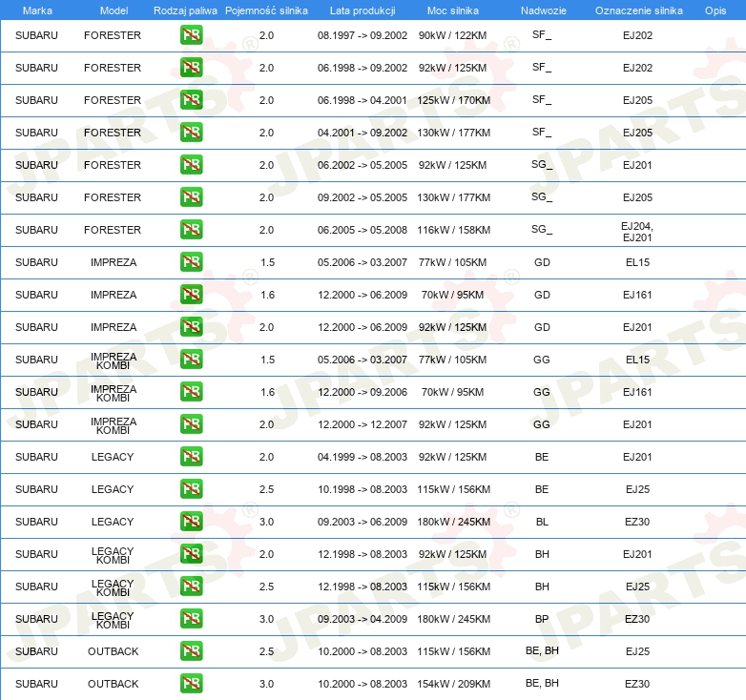The height and width of the screenshot is (700, 746).
Task: Select the '09.2003 -> 06.2009' date cell
Action: 363,522
